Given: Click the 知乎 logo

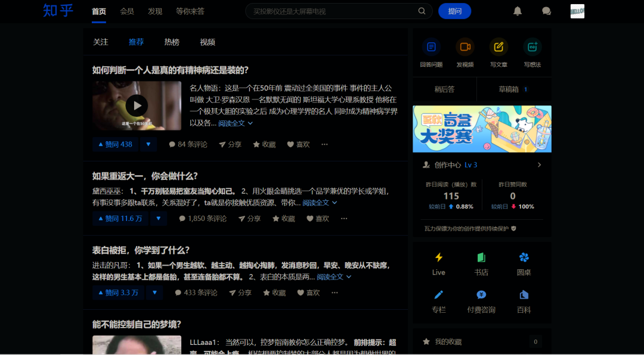Looking at the screenshot, I should [x=58, y=11].
